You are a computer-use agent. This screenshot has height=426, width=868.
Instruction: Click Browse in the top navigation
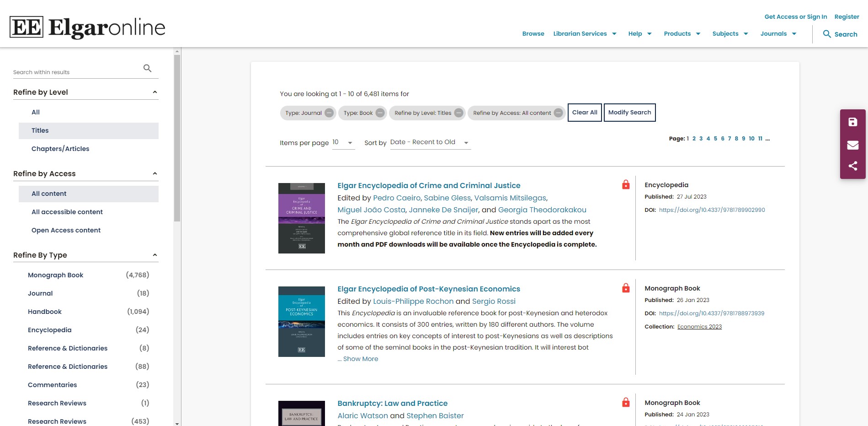point(533,34)
